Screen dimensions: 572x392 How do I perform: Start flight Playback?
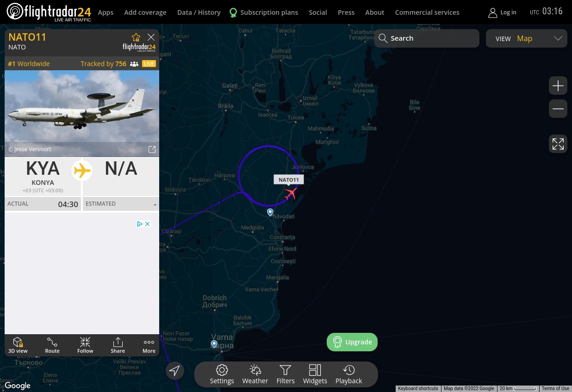click(x=349, y=374)
